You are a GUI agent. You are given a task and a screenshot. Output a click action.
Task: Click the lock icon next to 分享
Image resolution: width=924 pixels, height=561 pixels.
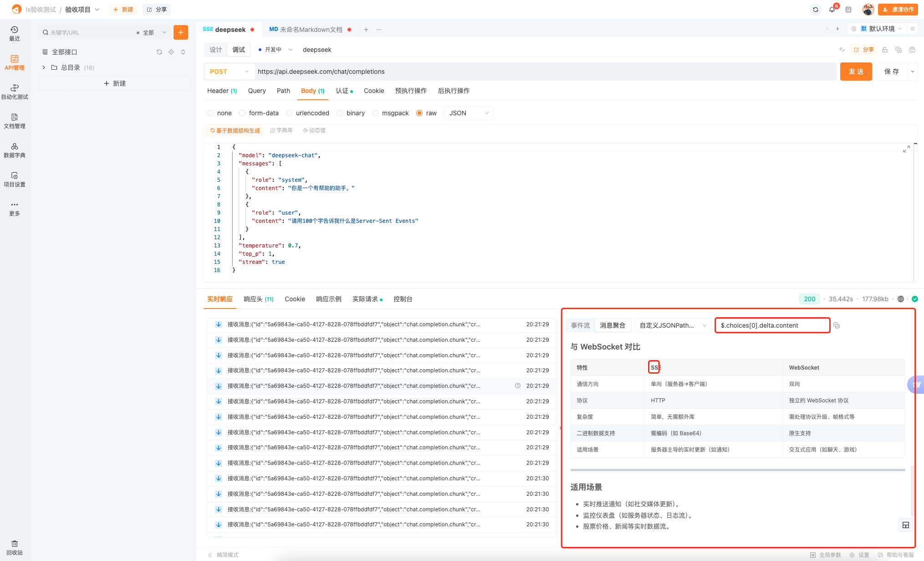[885, 50]
